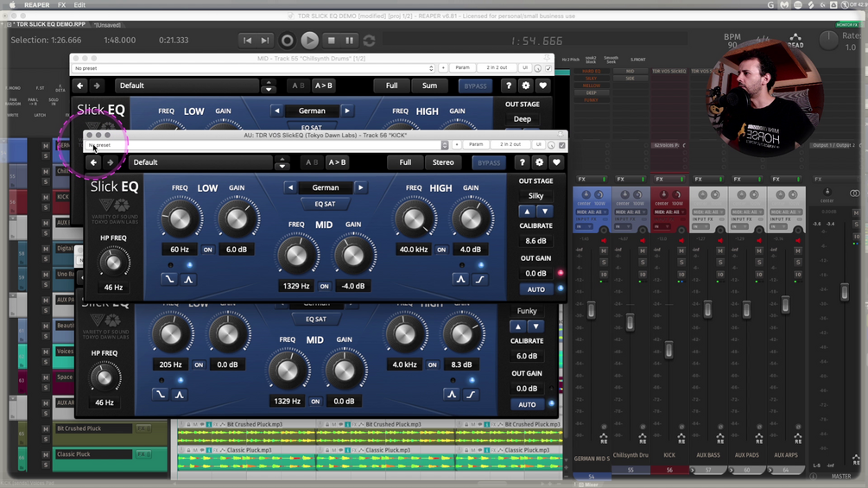Click heart icon in KICK SlickEQ window
868x488 pixels.
(x=556, y=162)
